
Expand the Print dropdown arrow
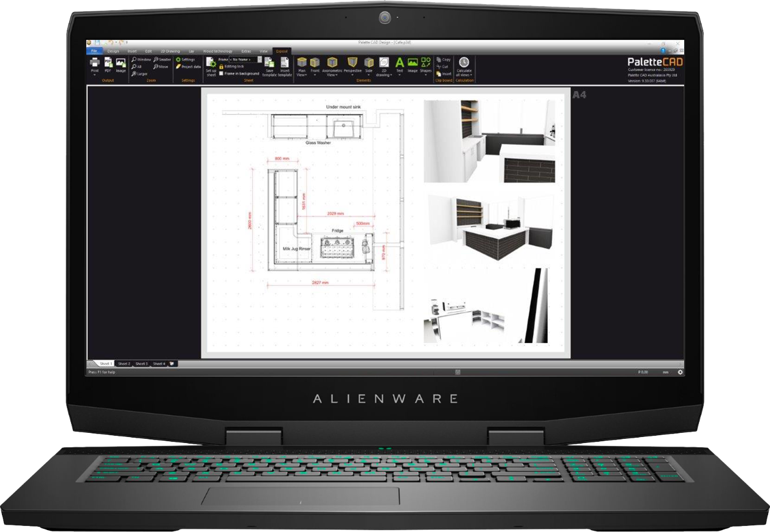click(95, 75)
